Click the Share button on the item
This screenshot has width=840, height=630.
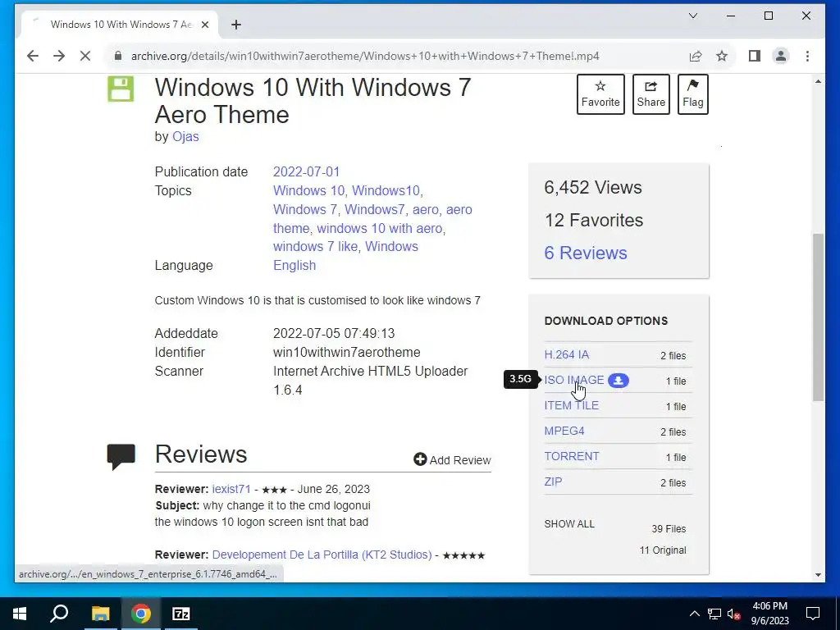tap(651, 94)
